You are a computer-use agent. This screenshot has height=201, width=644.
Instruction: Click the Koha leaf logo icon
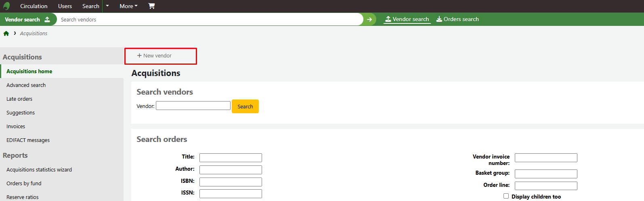tap(6, 6)
